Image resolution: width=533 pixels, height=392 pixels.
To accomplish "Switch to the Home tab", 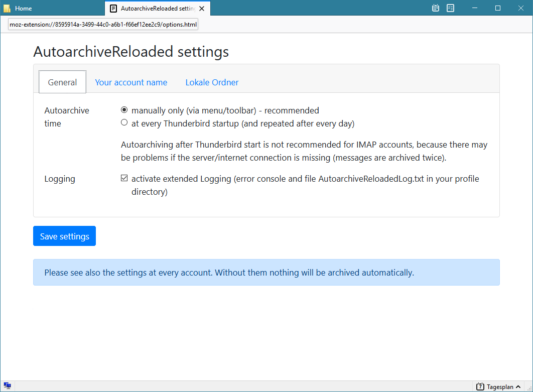I will click(53, 8).
